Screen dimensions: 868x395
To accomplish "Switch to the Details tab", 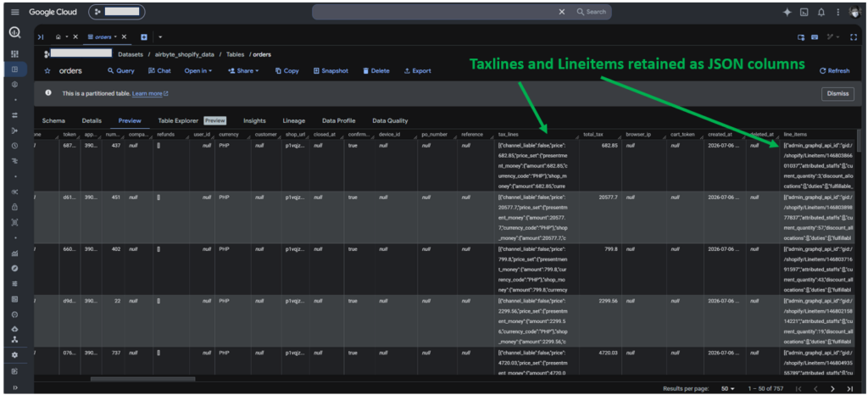I will point(92,120).
